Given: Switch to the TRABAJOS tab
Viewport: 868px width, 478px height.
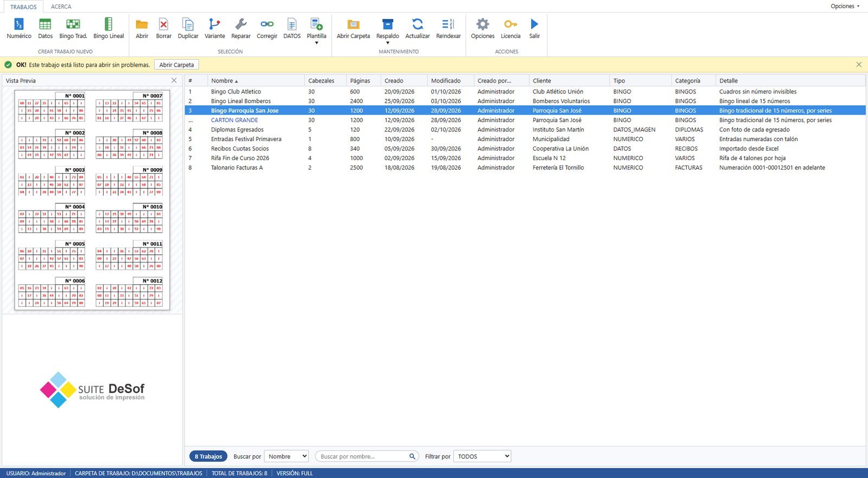Looking at the screenshot, I should click(23, 7).
